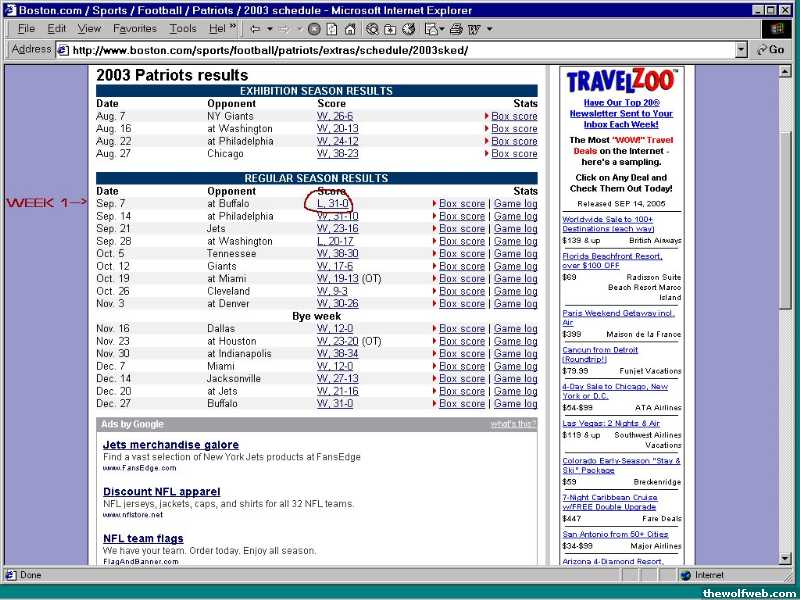
Task: Show the History pane from the toolbar
Action: point(407,29)
